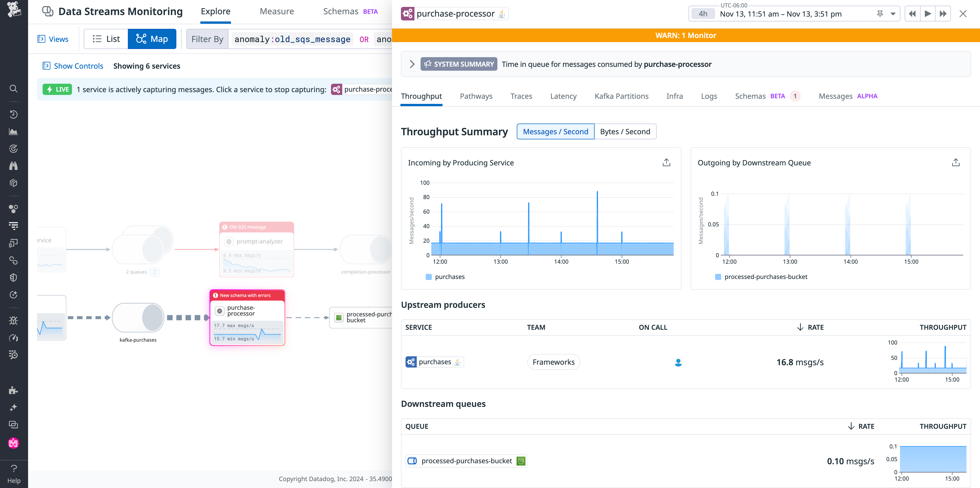Click the pin icon near the time range selector

point(879,14)
